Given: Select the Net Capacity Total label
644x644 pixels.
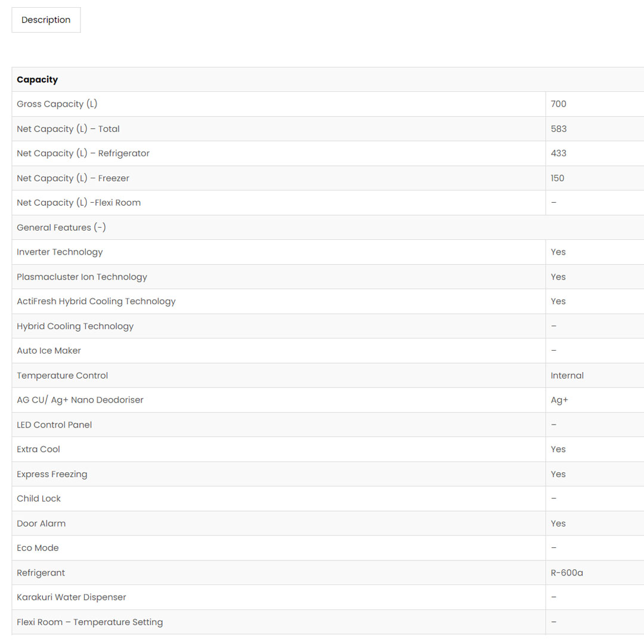Looking at the screenshot, I should [x=68, y=129].
